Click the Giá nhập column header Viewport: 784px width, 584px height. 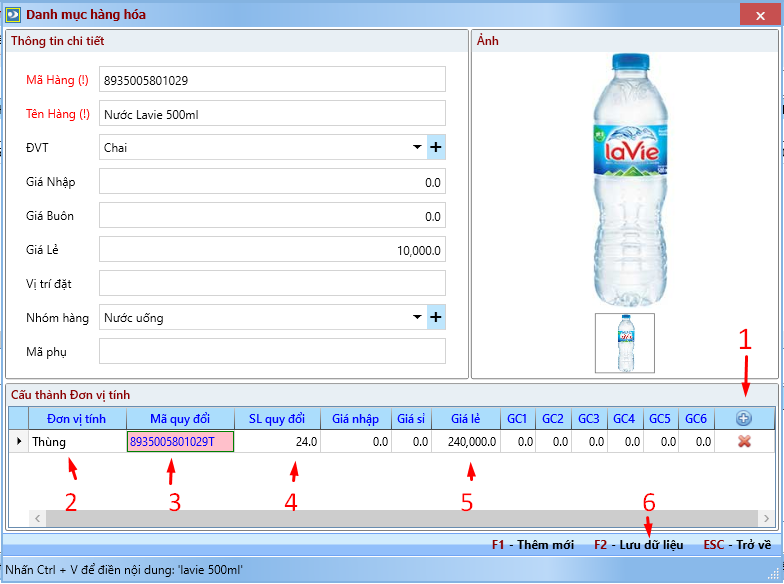tap(356, 418)
